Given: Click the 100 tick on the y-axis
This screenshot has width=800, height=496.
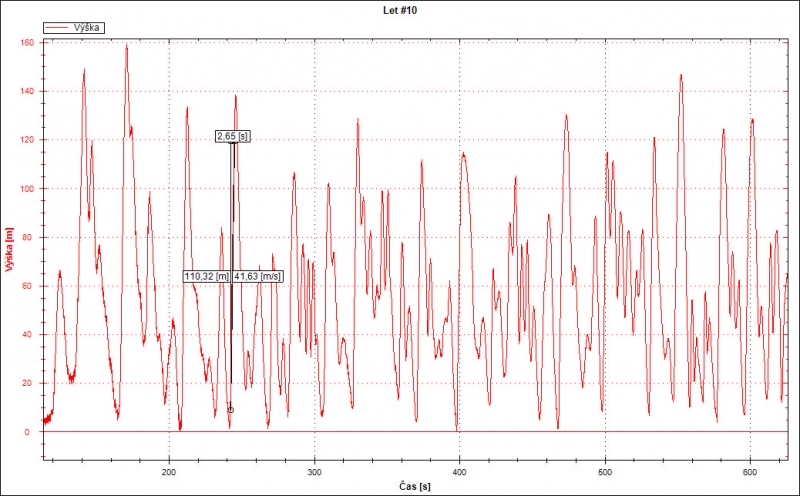Looking at the screenshot, I should [x=27, y=188].
